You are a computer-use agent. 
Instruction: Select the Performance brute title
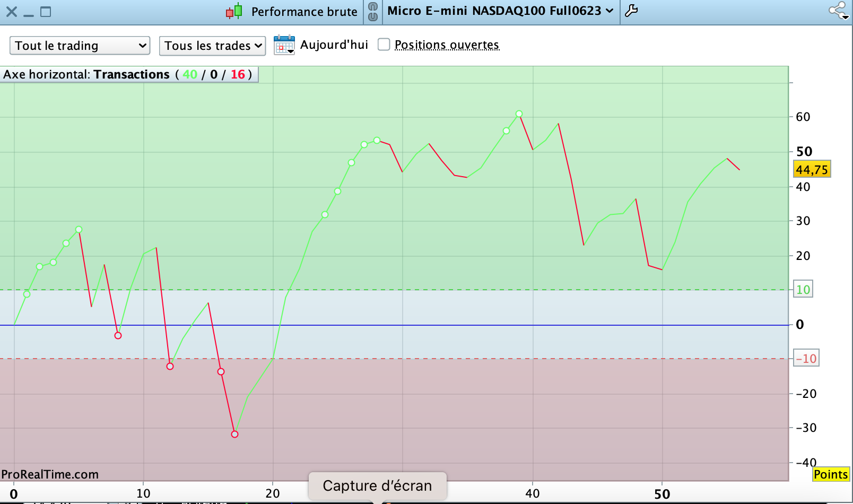pos(304,12)
